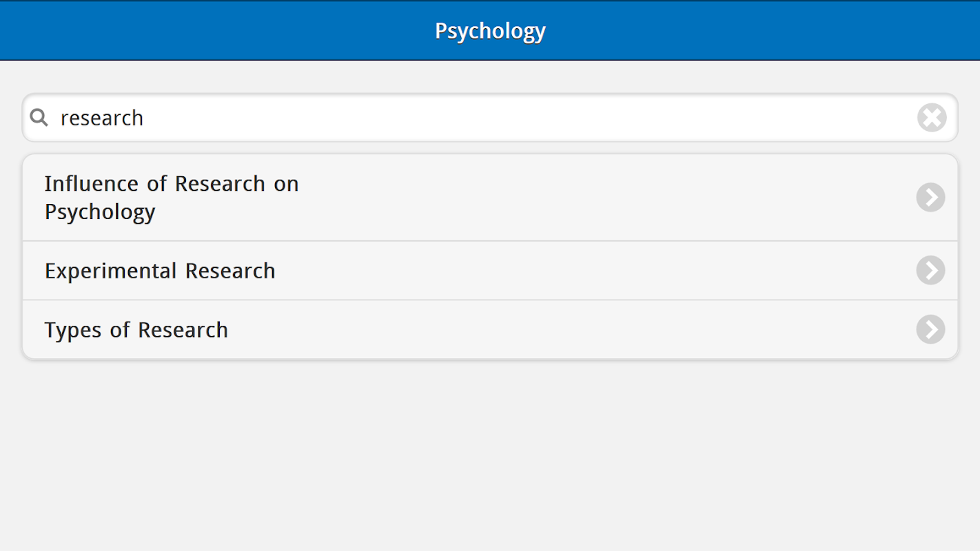Click the magnifying glass search icon
This screenshot has height=551, width=980.
39,118
